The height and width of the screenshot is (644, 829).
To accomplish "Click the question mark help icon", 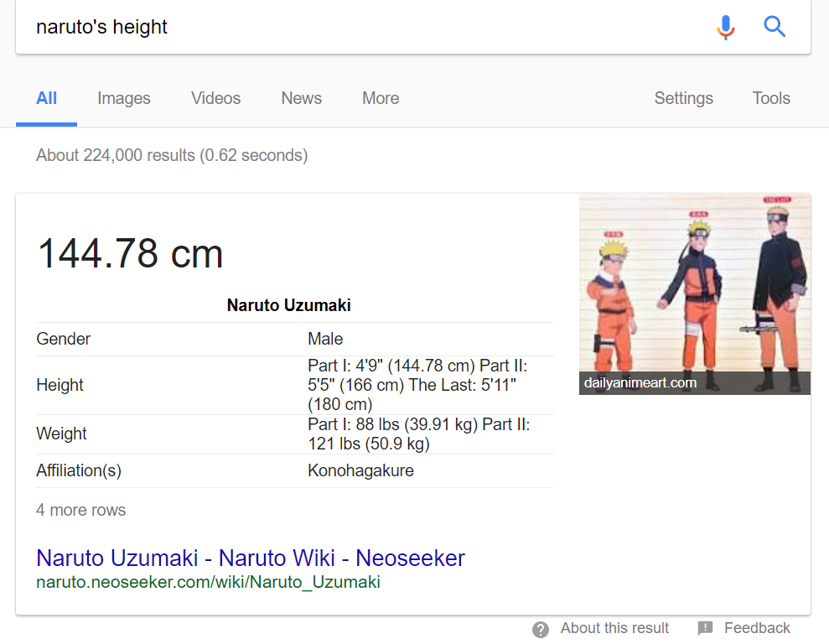I will point(541,629).
